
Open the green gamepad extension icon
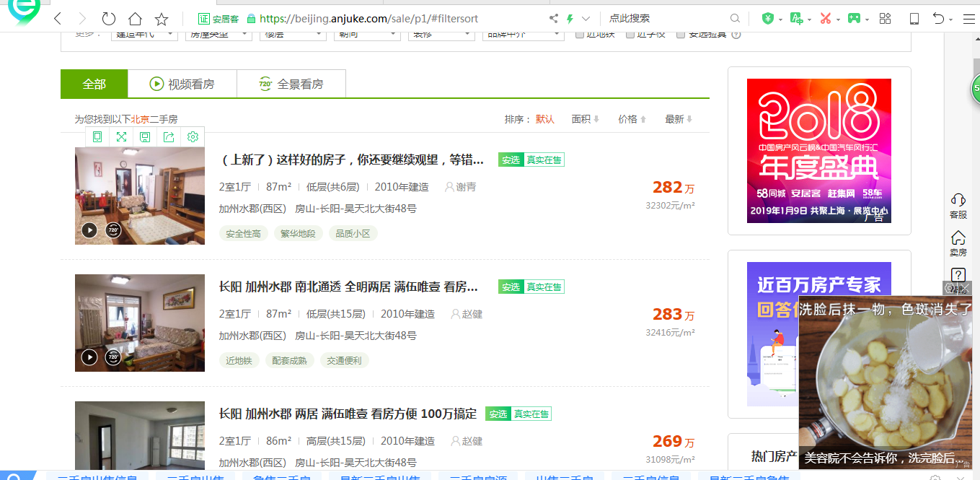(854, 19)
